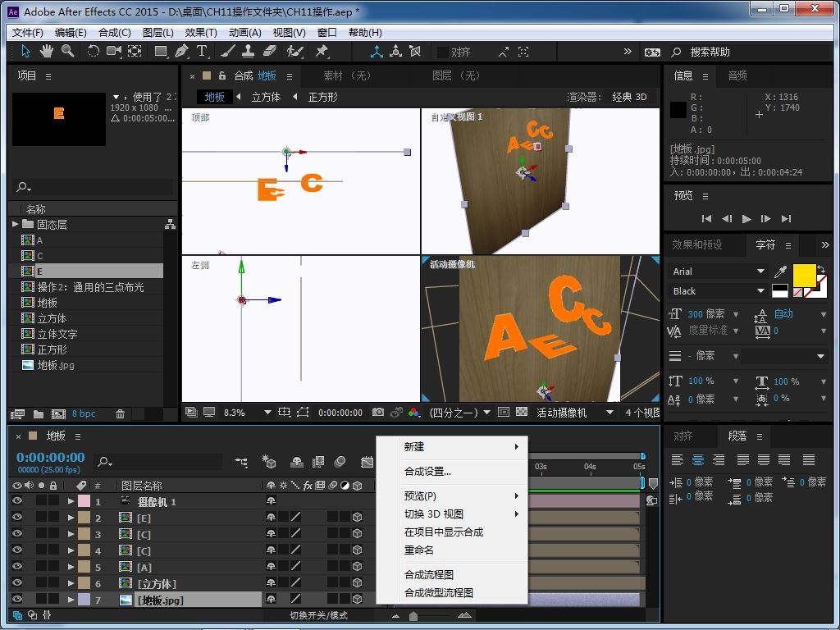Click the 切换开关/模式 button
The image size is (840, 630).
(319, 615)
